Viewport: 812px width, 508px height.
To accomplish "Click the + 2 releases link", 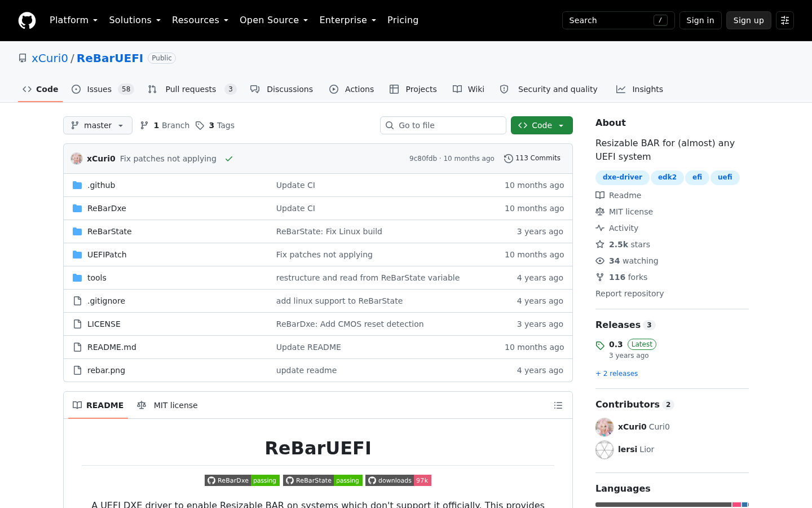I will point(617,374).
